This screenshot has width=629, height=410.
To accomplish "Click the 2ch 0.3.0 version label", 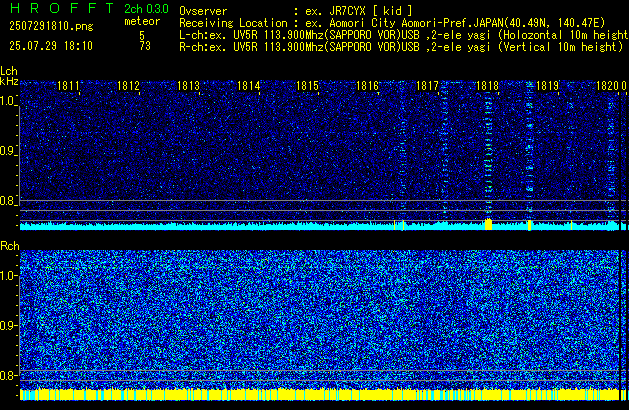I will (x=146, y=9).
